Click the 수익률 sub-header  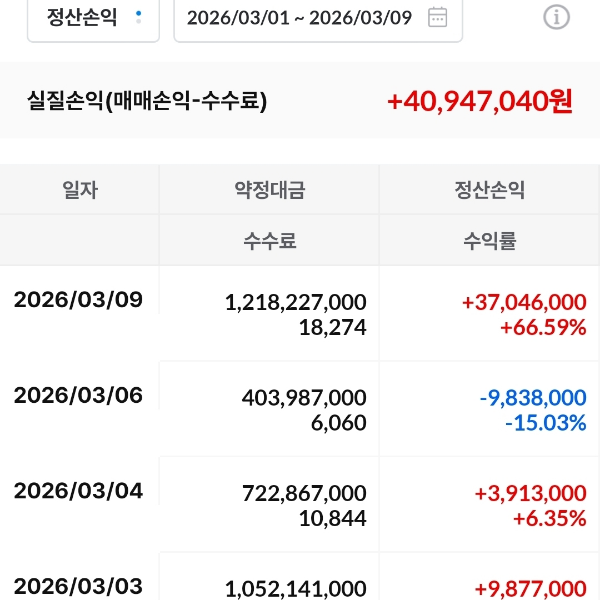(489, 241)
